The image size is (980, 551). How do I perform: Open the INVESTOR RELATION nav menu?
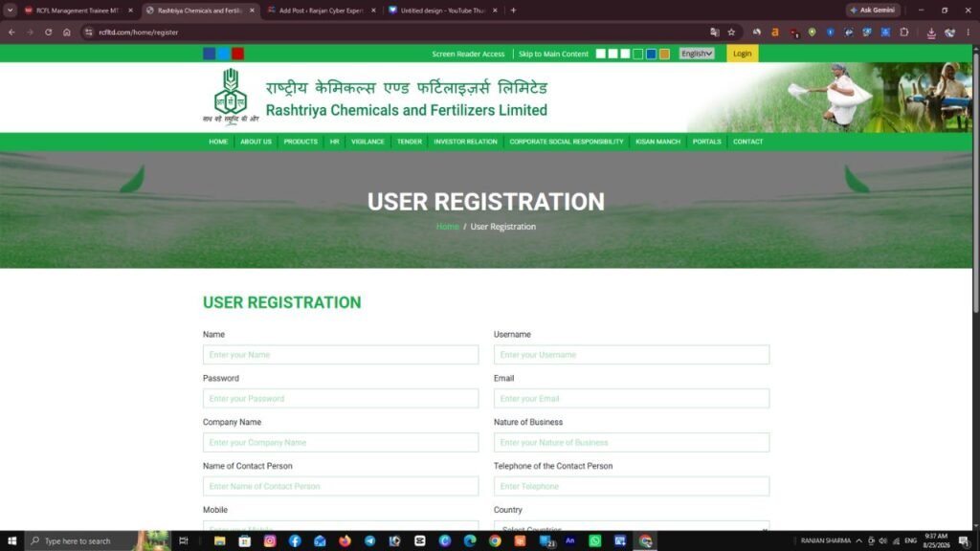tap(466, 142)
